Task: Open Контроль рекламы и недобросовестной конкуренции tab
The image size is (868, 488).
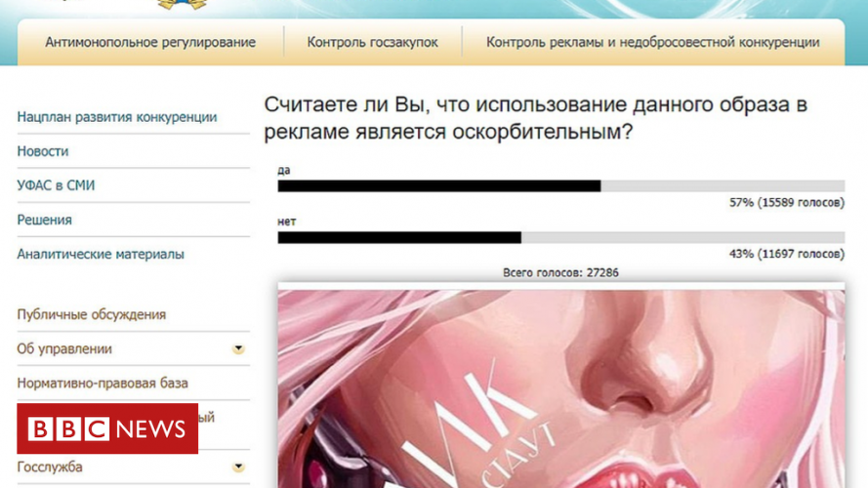Action: pyautogui.click(x=652, y=43)
